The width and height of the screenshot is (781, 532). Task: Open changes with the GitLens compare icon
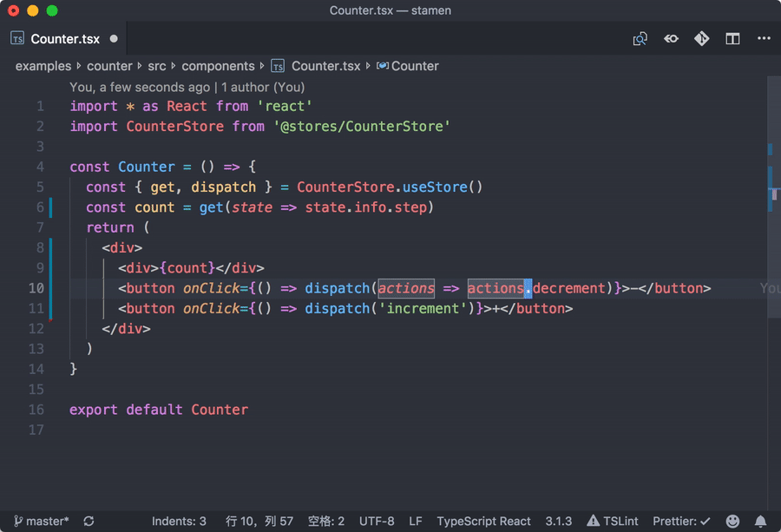(671, 38)
